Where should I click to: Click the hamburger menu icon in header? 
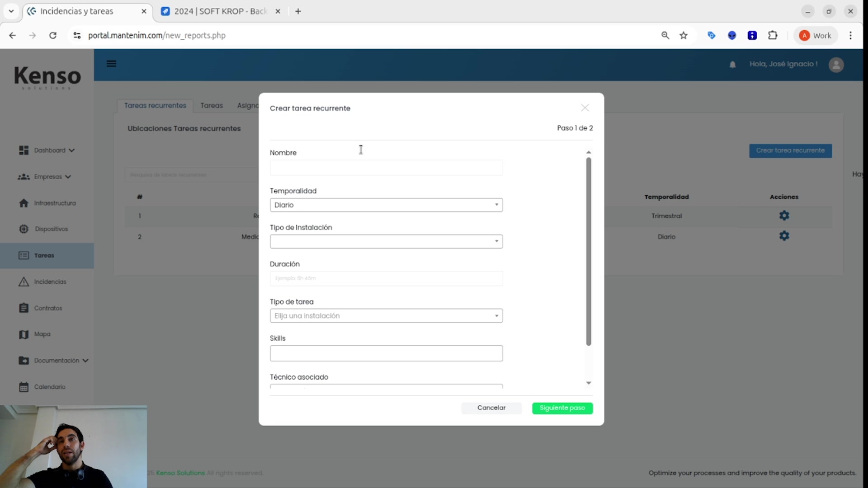(x=111, y=64)
